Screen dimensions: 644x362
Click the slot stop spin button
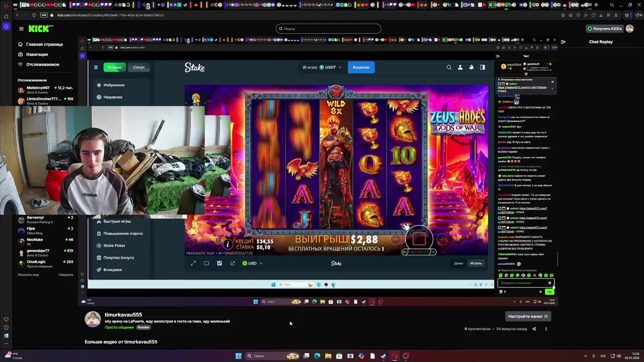419,239
